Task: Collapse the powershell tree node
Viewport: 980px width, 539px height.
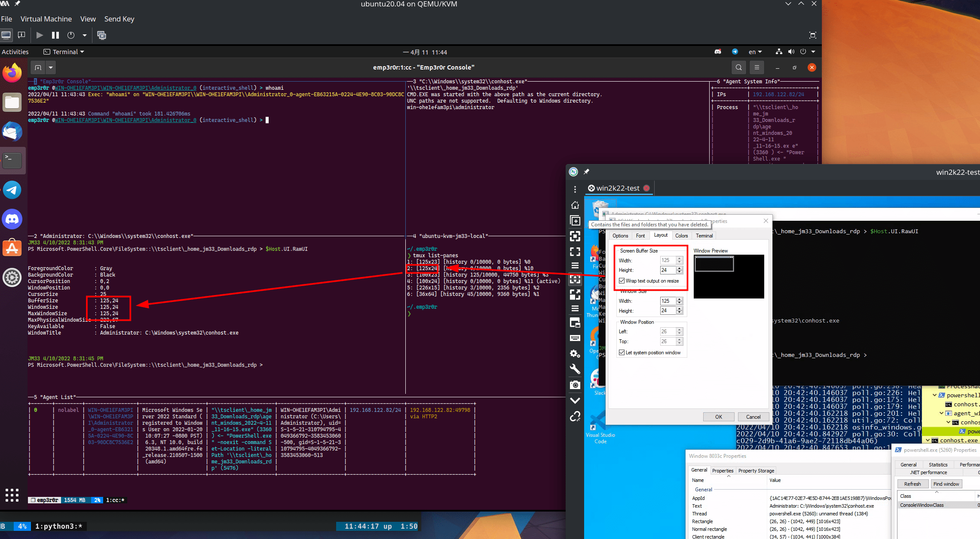Action: [x=934, y=395]
